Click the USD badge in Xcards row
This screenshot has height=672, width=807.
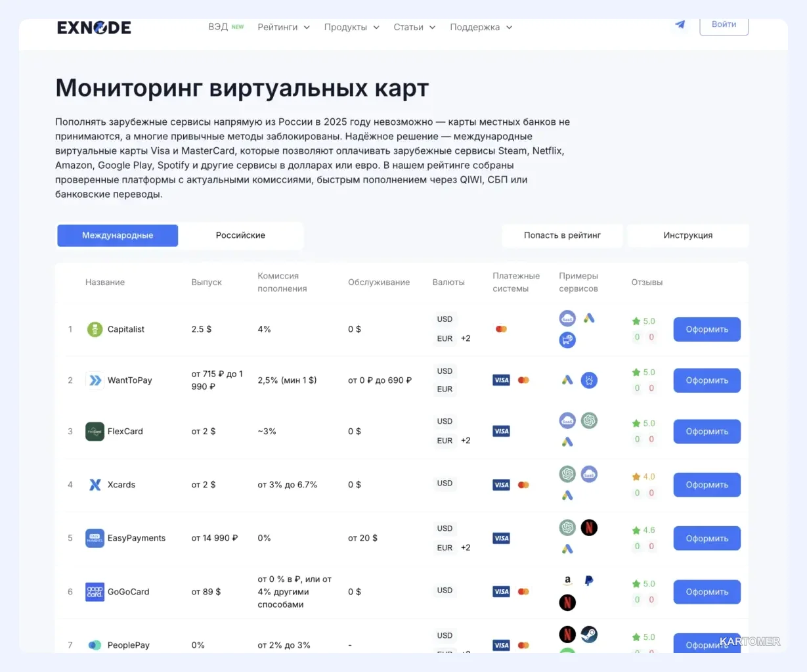point(445,483)
